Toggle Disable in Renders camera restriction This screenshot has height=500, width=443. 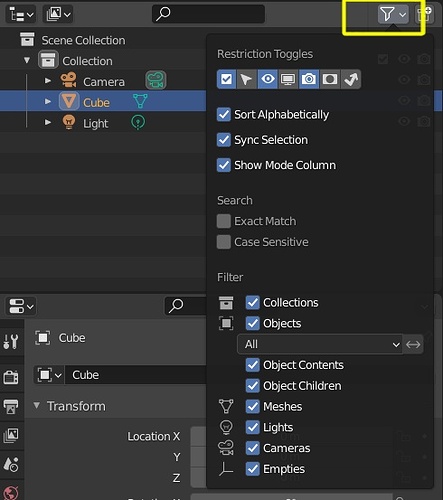point(309,79)
